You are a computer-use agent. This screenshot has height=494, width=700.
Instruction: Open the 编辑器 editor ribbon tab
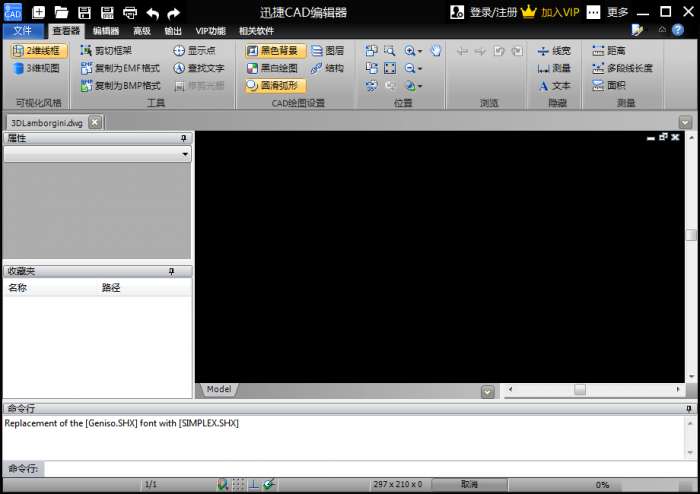tap(106, 31)
